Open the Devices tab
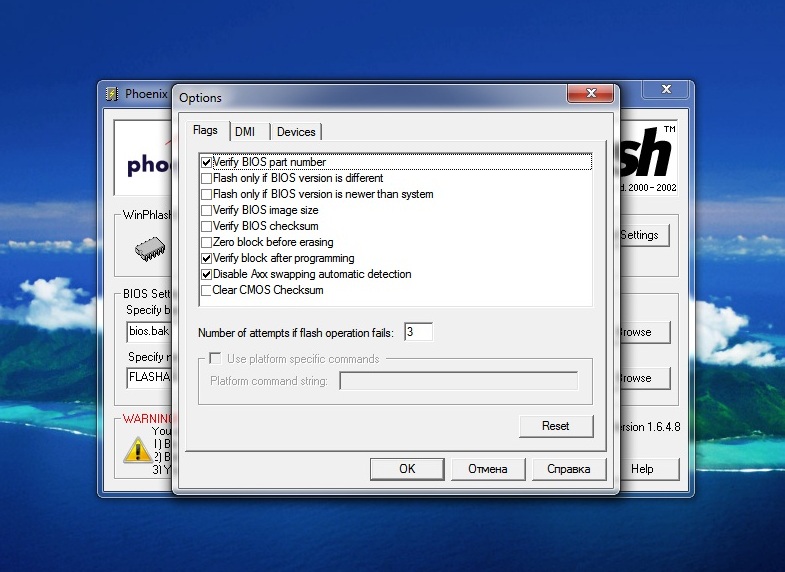This screenshot has height=572, width=785. (x=296, y=132)
